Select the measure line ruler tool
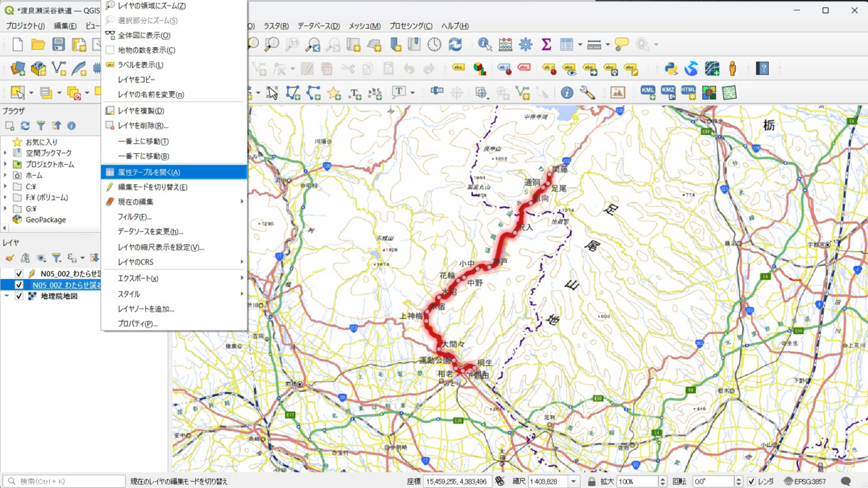 595,45
